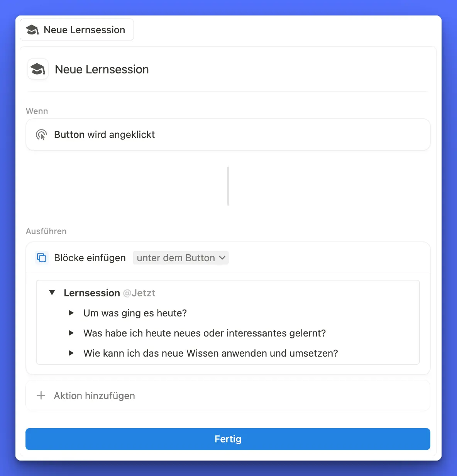Click the plus icon for adding an action
Screen dimensions: 457x476
(41, 396)
